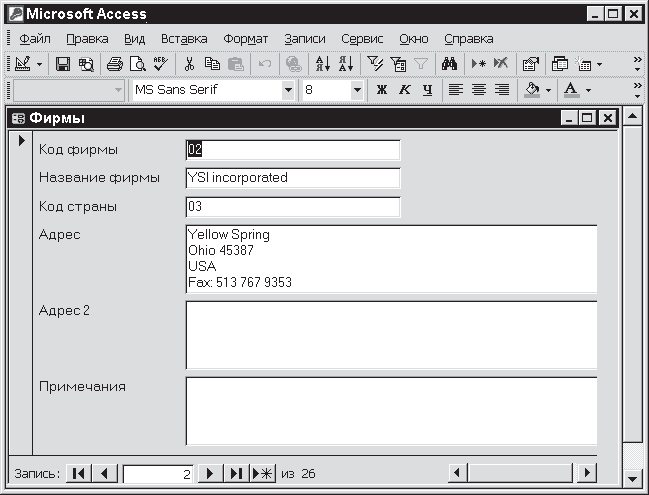The width and height of the screenshot is (649, 495).
Task: Click the Cut scissors icon
Action: pyautogui.click(x=189, y=64)
